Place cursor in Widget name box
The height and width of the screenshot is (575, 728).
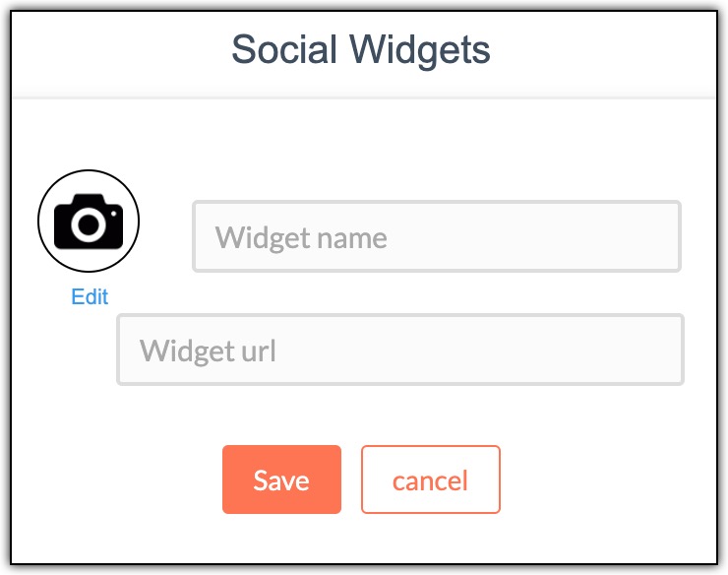click(x=437, y=236)
